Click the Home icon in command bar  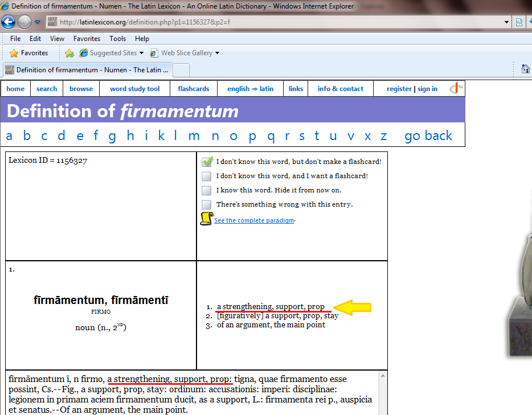(x=526, y=69)
